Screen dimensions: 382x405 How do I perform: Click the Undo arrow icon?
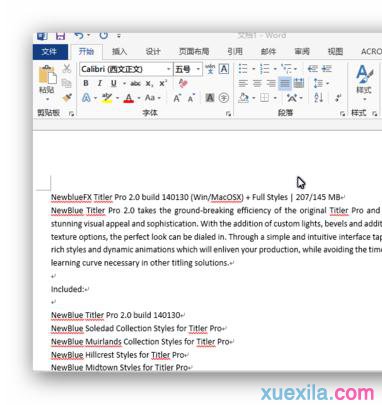(x=79, y=35)
